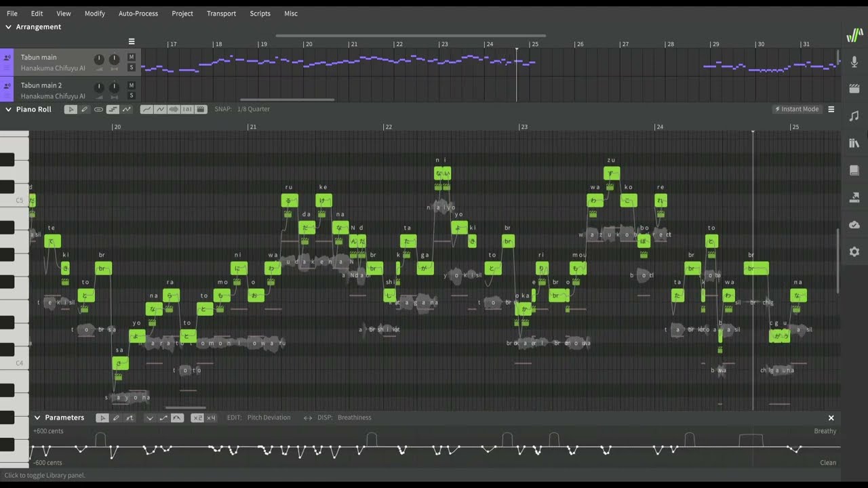Image resolution: width=868 pixels, height=488 pixels.
Task: Open the View menu
Action: coord(64,14)
